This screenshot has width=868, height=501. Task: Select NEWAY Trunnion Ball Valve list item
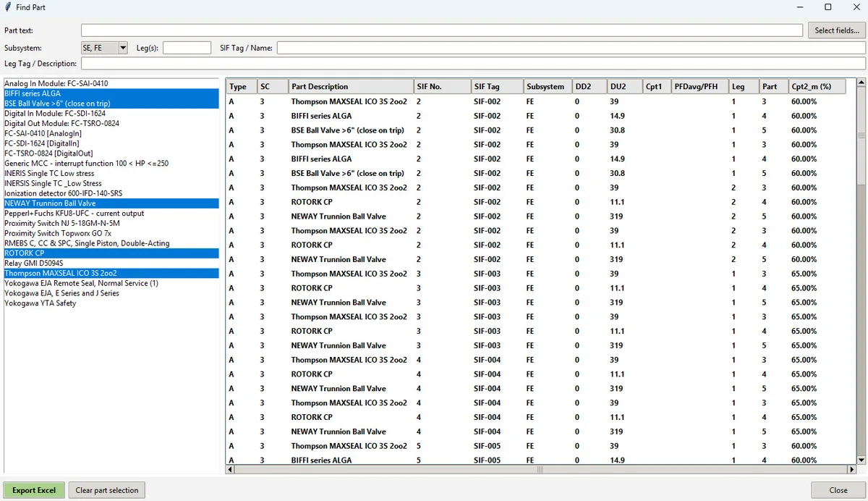[x=111, y=203]
